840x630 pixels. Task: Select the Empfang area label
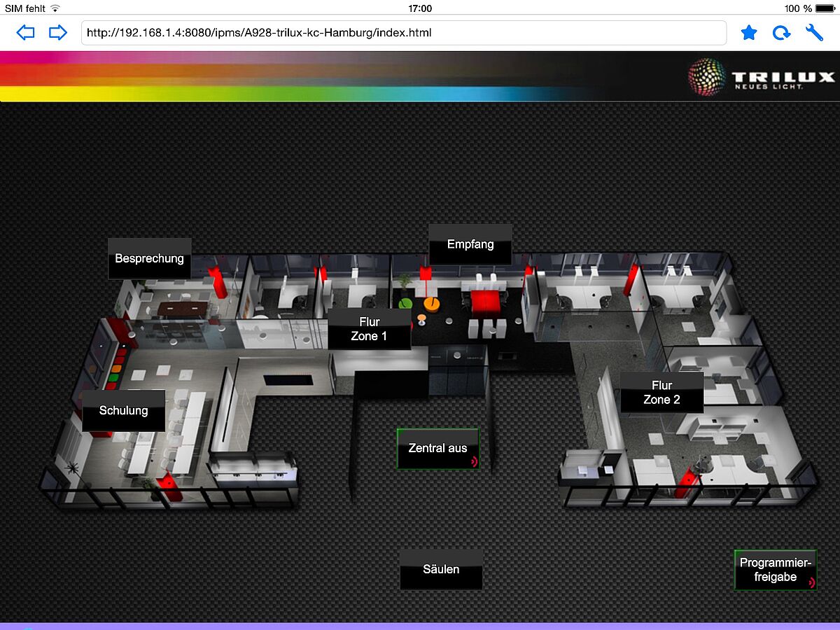(470, 244)
